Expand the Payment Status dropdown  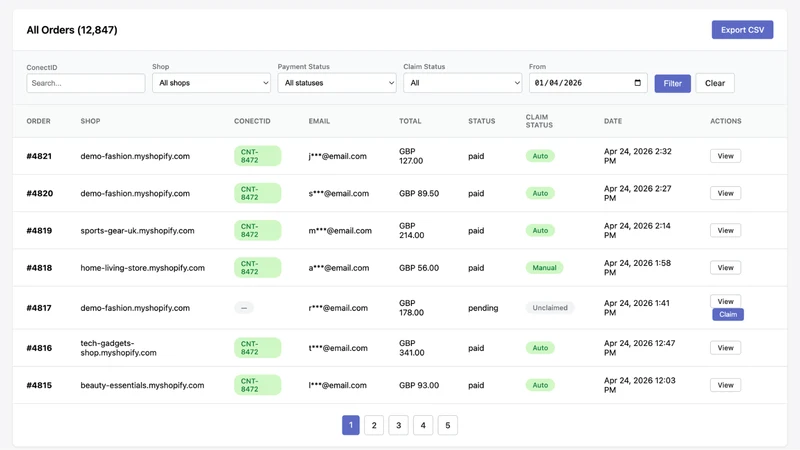(337, 83)
